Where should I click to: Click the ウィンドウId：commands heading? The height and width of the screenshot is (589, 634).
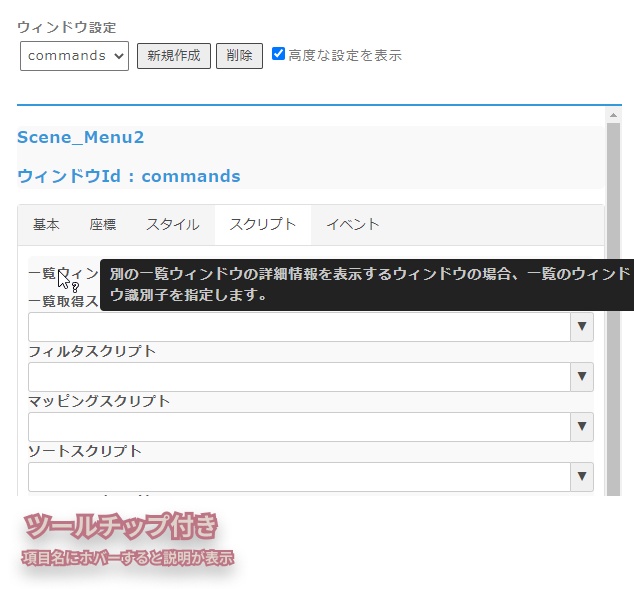(129, 176)
